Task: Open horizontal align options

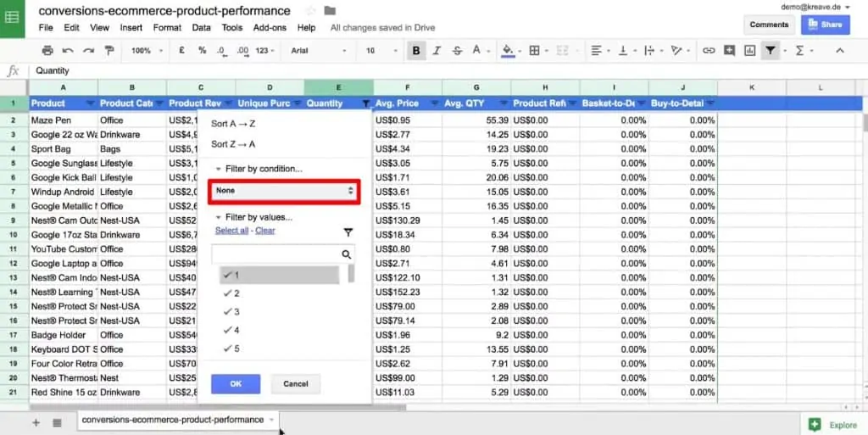Action: 599,50
